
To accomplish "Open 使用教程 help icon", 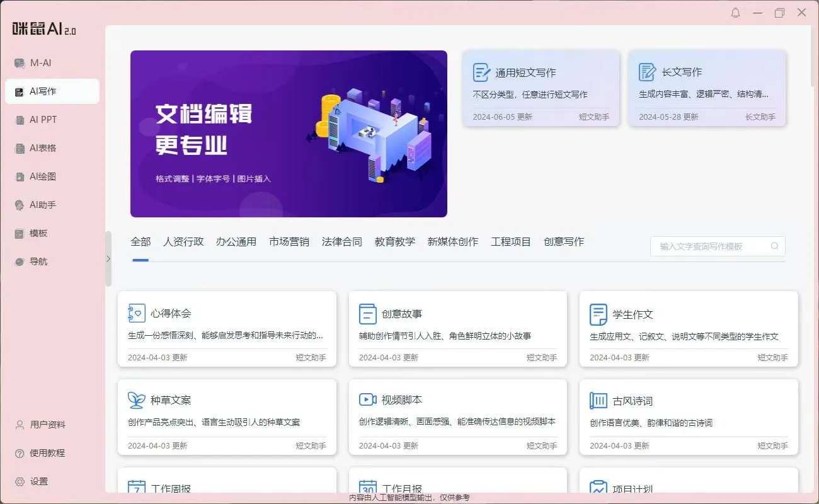I will pos(20,453).
